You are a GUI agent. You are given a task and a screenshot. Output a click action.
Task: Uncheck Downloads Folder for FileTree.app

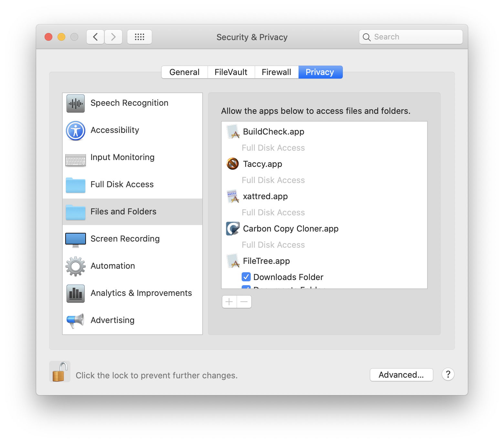pyautogui.click(x=246, y=277)
